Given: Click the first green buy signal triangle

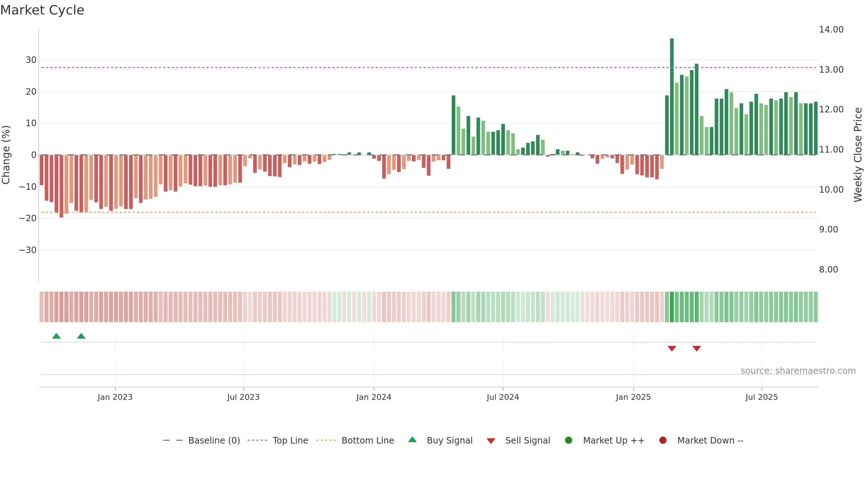Looking at the screenshot, I should pyautogui.click(x=56, y=336).
